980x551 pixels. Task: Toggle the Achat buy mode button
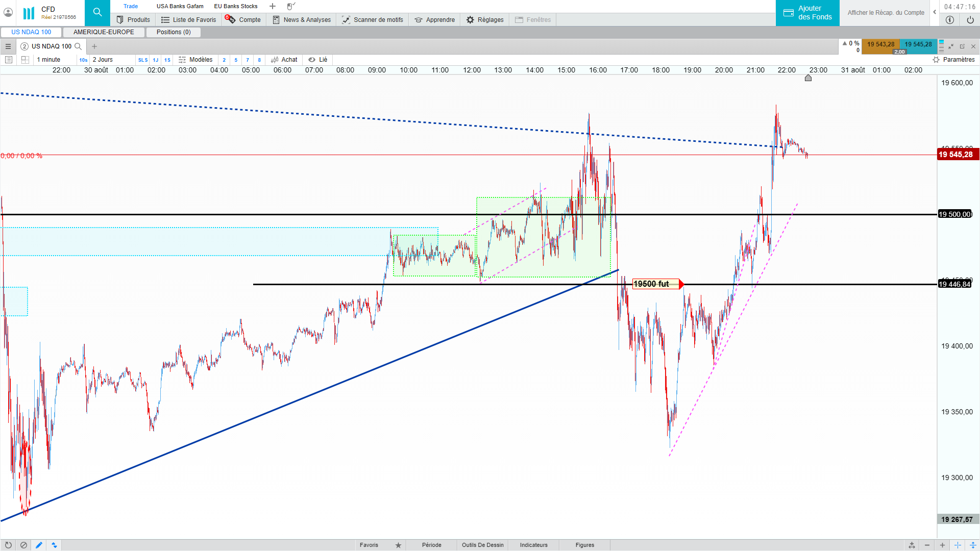(284, 60)
